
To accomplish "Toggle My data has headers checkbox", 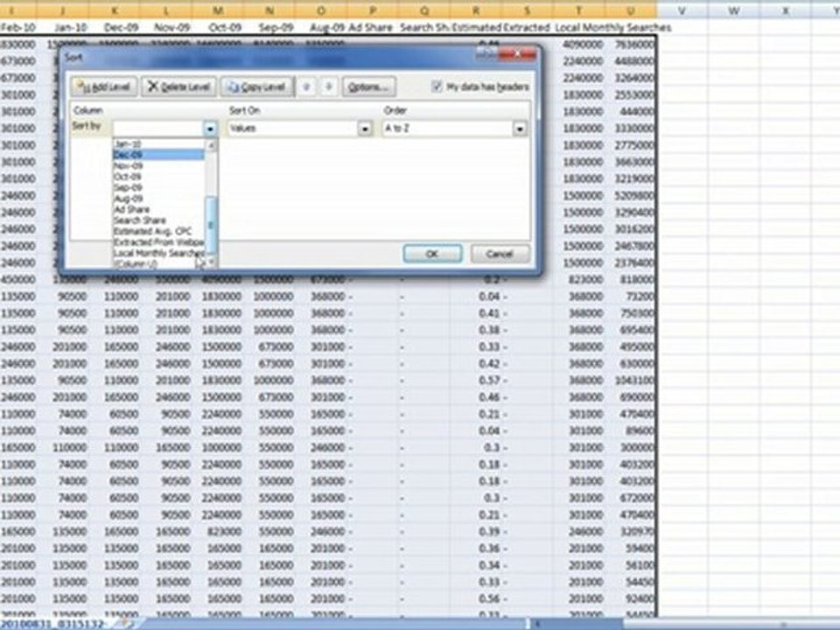I will click(x=437, y=87).
